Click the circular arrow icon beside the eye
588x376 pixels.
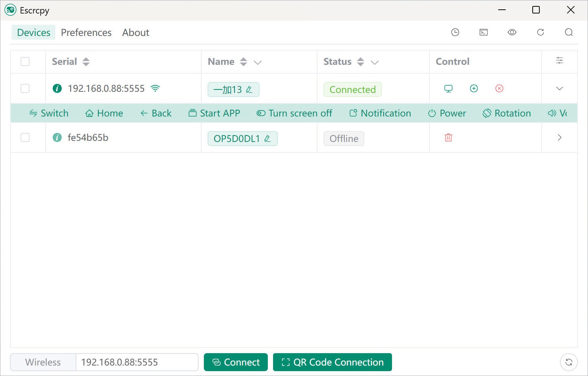click(540, 32)
